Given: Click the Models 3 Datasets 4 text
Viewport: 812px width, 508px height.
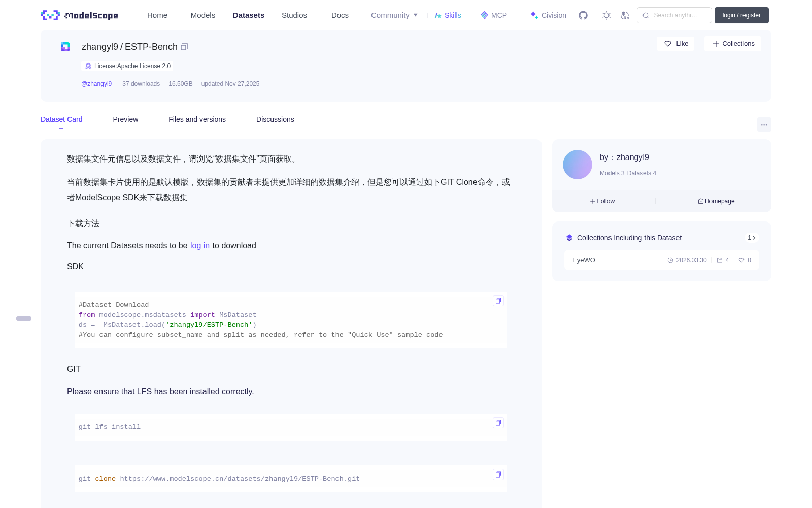Looking at the screenshot, I should (628, 173).
